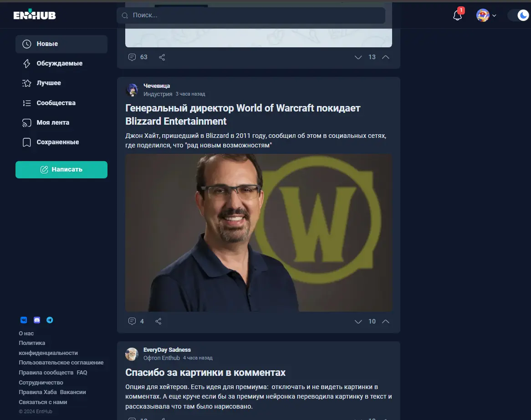Viewport: 531px width, 420px height.
Task: Click the notification badge showing 1
Action: [x=460, y=10]
